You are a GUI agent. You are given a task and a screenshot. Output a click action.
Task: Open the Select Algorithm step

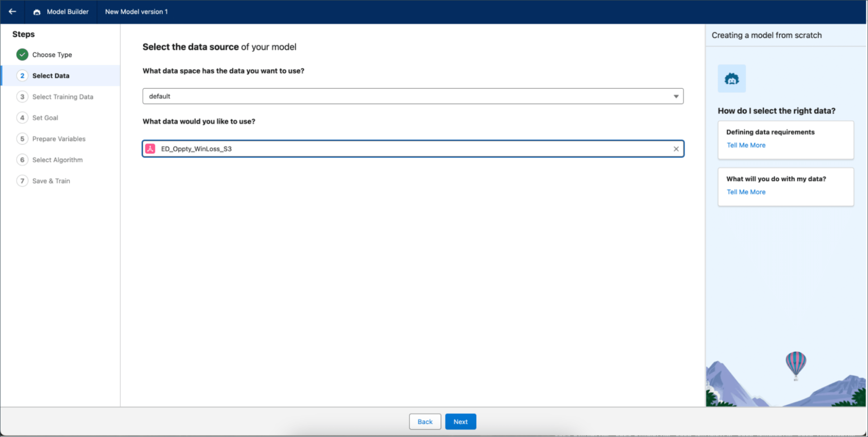click(57, 160)
